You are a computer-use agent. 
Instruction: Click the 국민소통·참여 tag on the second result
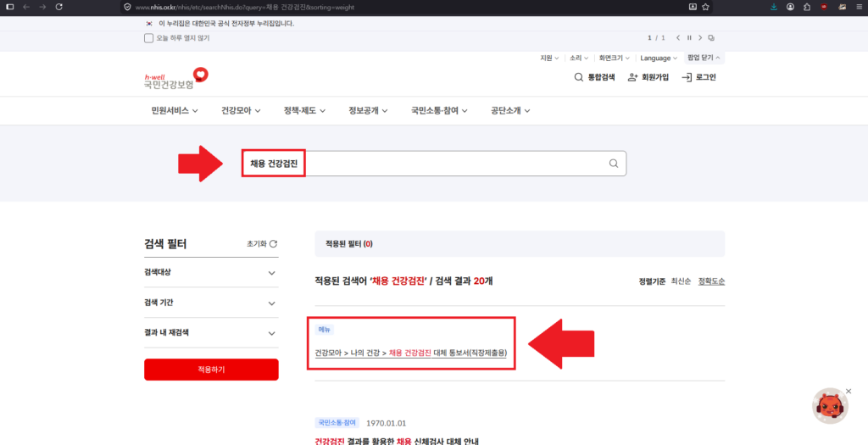[337, 423]
